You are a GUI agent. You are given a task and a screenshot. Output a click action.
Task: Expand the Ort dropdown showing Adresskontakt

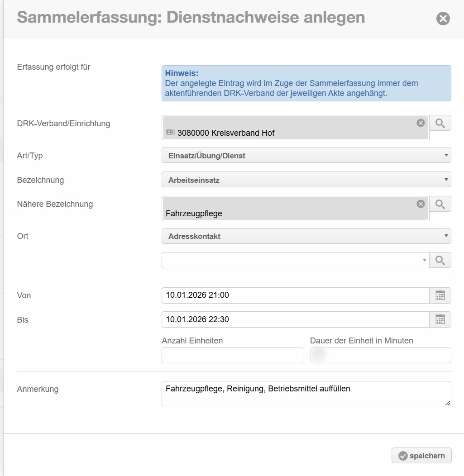306,236
